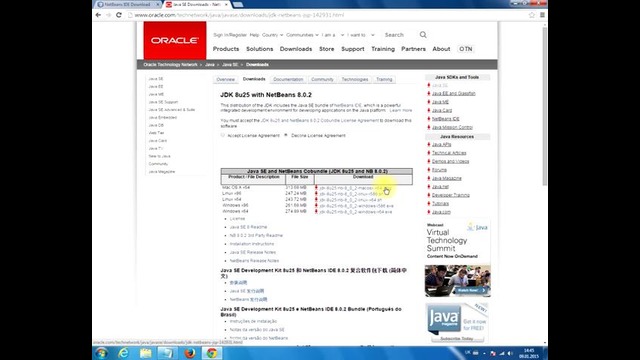Click the red arrow beside Technical Articles link
The width and height of the screenshot is (640, 360).
[x=429, y=153]
